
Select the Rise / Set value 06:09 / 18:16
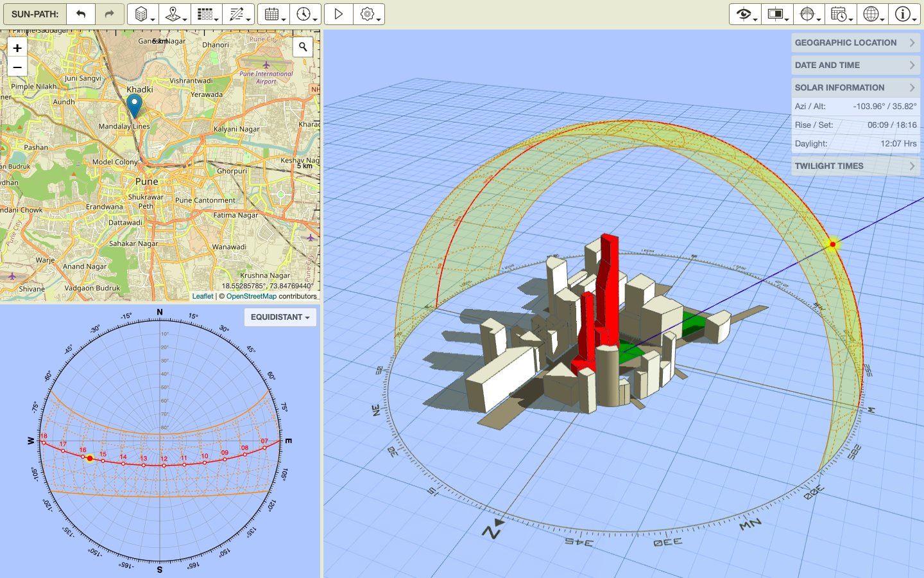pos(892,125)
